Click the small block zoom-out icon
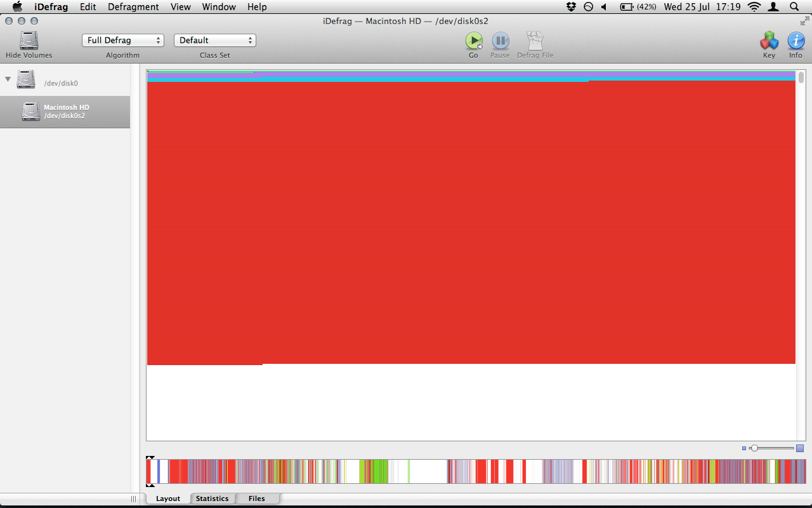Viewport: 812px width, 508px height. [x=744, y=448]
